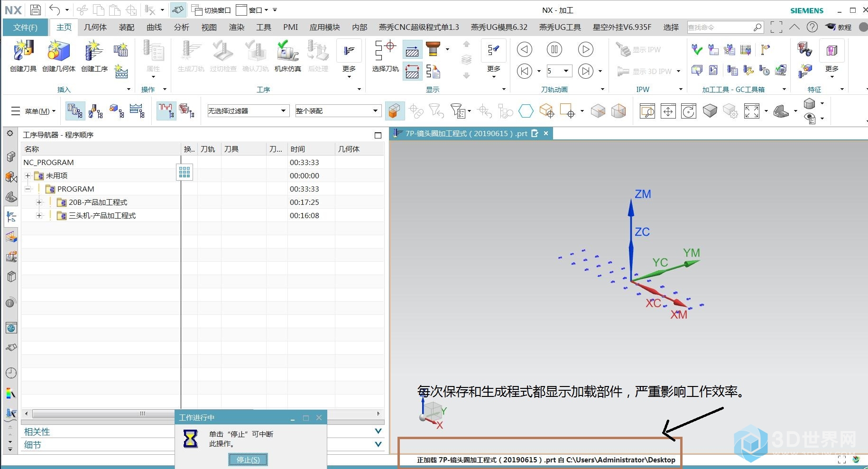The image size is (868, 469).
Task: Select the 加工方法视图 method view icon
Action: point(137,110)
